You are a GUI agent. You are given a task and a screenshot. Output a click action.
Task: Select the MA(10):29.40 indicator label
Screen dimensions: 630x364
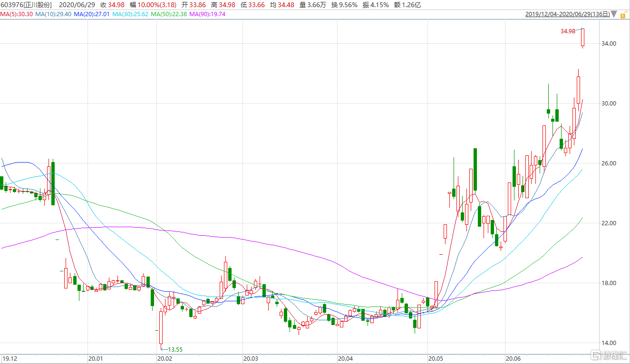coord(52,14)
